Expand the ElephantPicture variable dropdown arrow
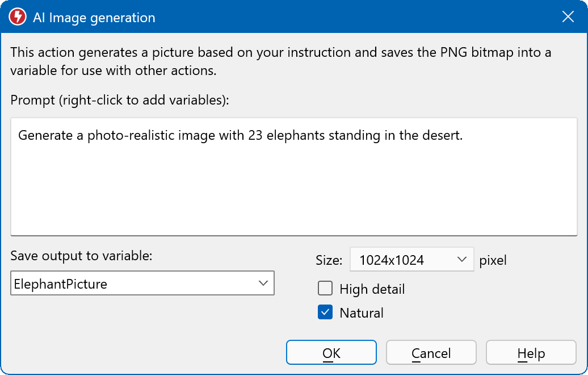Viewport: 588px width, 375px height. pos(263,283)
